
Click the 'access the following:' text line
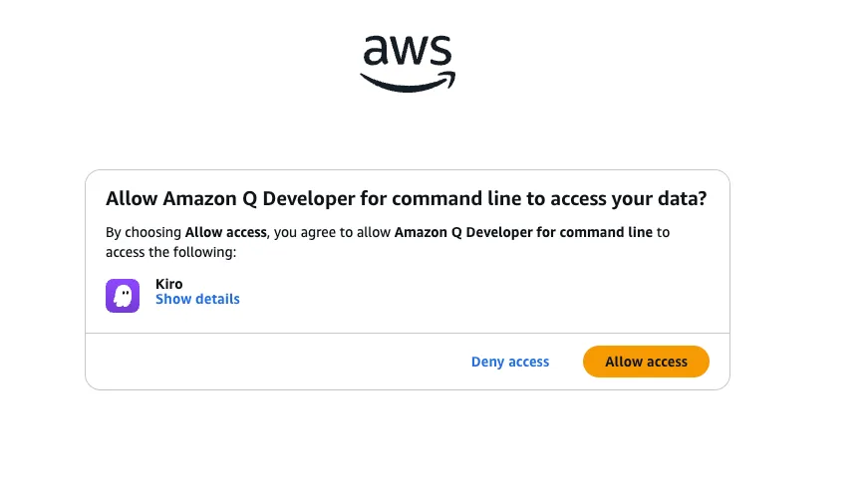click(170, 252)
